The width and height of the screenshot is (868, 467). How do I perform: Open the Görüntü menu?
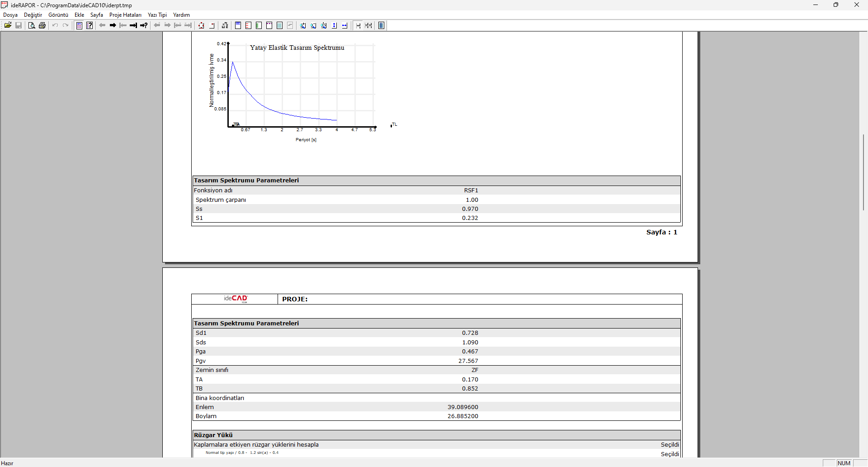[x=58, y=15]
